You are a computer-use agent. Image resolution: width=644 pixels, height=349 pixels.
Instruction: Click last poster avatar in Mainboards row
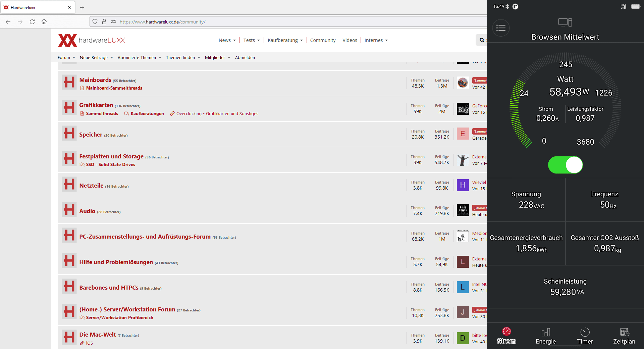point(463,83)
